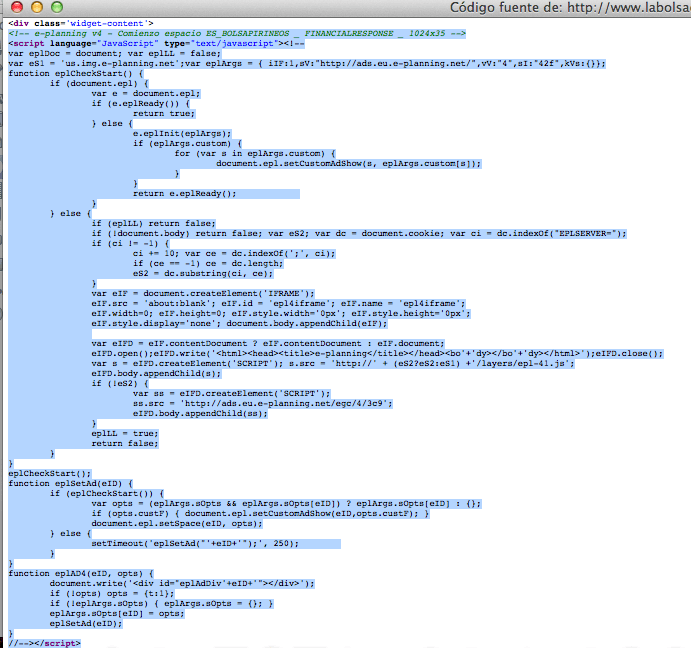The width and height of the screenshot is (691, 648).
Task: Click line 'eIFD.body.appendChild(ss);'
Action: (x=200, y=413)
